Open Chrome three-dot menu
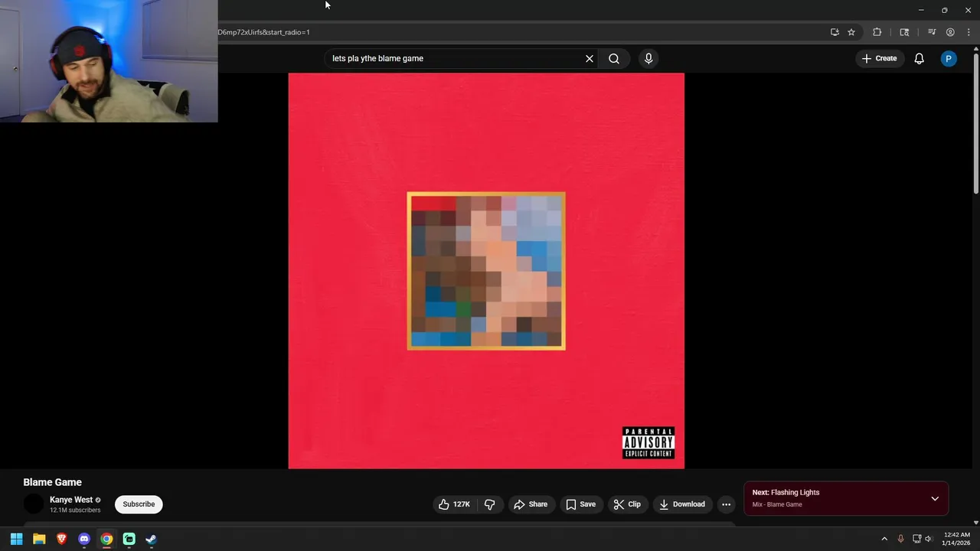This screenshot has height=551, width=980. (969, 32)
